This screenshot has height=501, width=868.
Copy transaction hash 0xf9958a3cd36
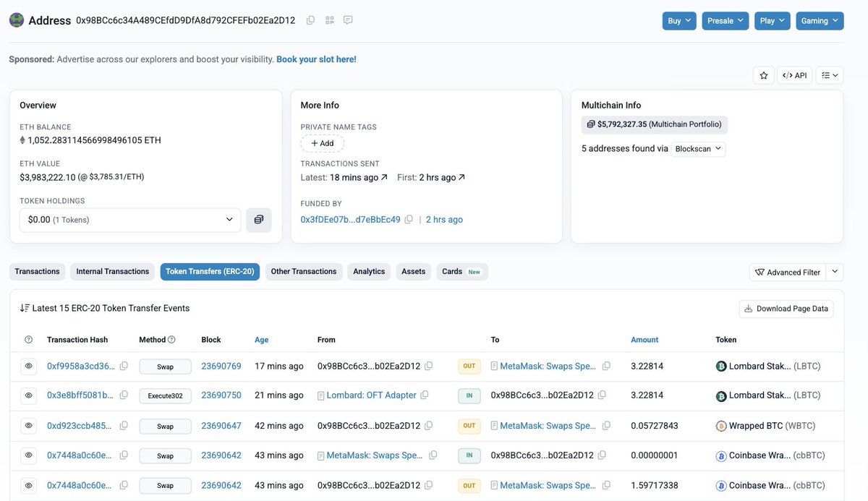coord(124,366)
